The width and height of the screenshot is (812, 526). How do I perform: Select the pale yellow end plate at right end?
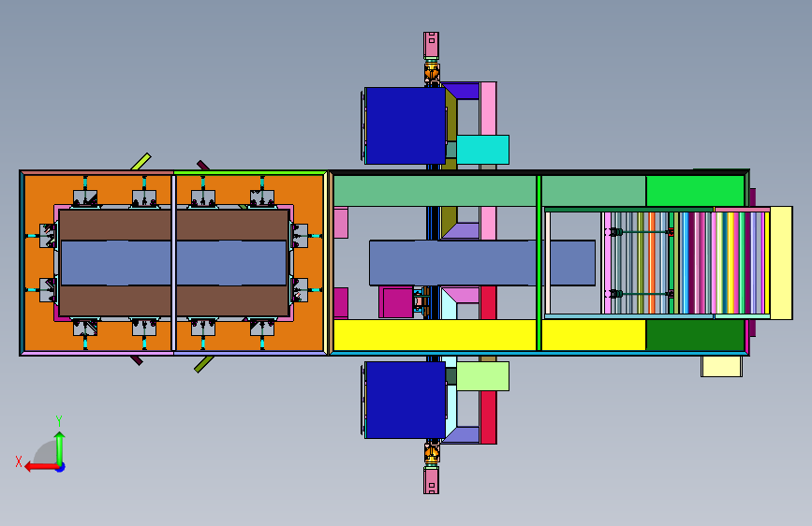pos(781,263)
